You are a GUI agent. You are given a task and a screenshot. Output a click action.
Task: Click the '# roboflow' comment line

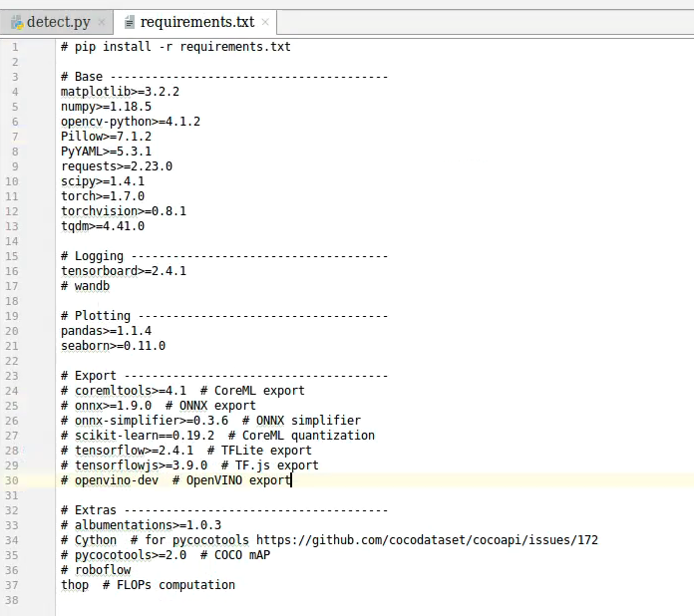pyautogui.click(x=96, y=570)
